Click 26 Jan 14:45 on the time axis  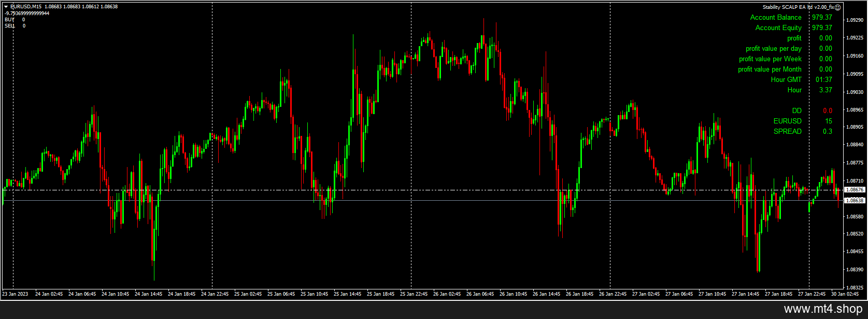point(547,294)
